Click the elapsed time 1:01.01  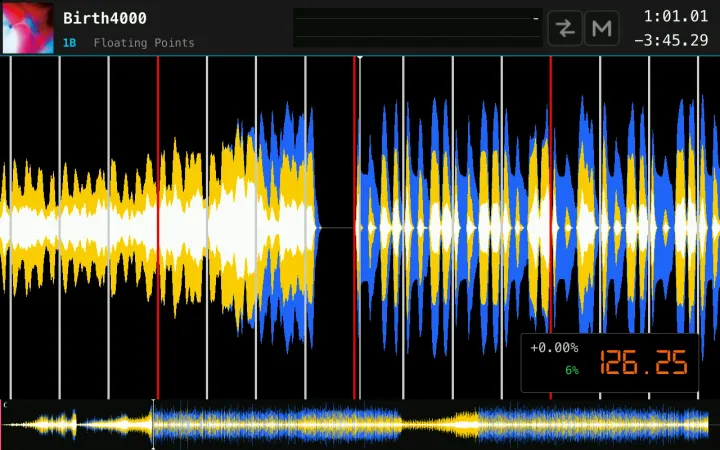tap(675, 17)
